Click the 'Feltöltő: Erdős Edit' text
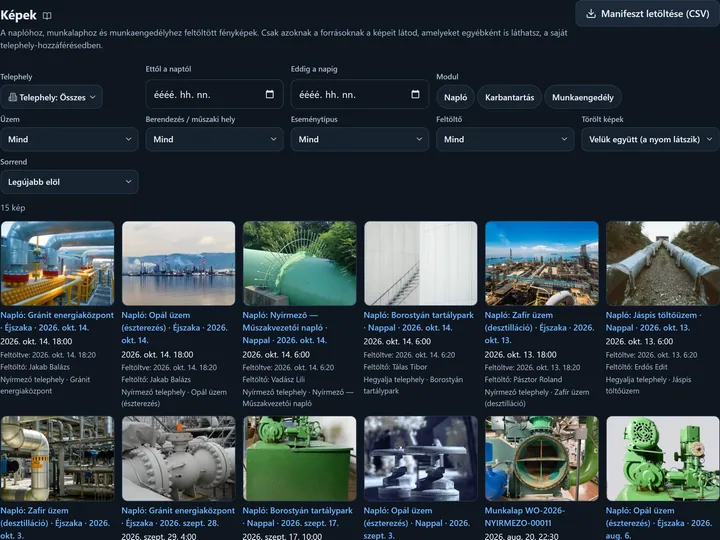 coord(636,367)
